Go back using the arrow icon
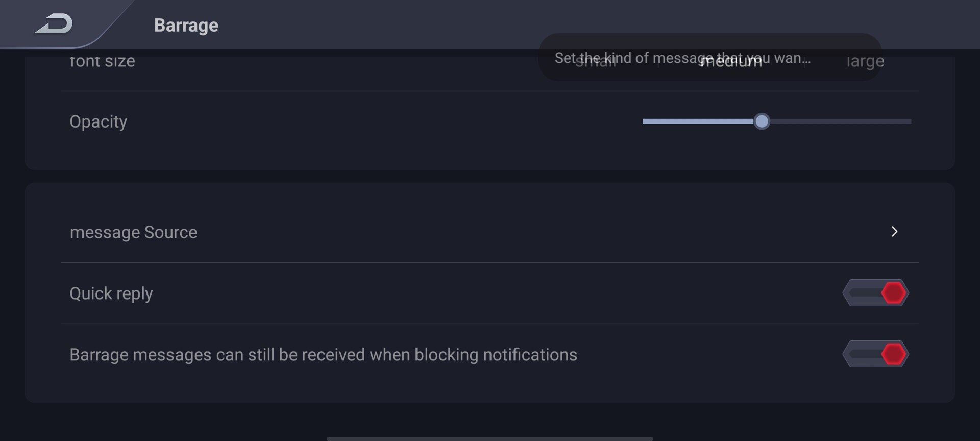This screenshot has height=441, width=980. coord(54,24)
